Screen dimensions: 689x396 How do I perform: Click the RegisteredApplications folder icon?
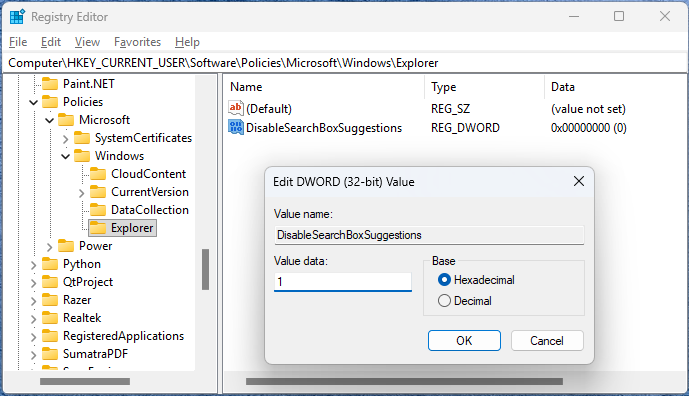(50, 336)
